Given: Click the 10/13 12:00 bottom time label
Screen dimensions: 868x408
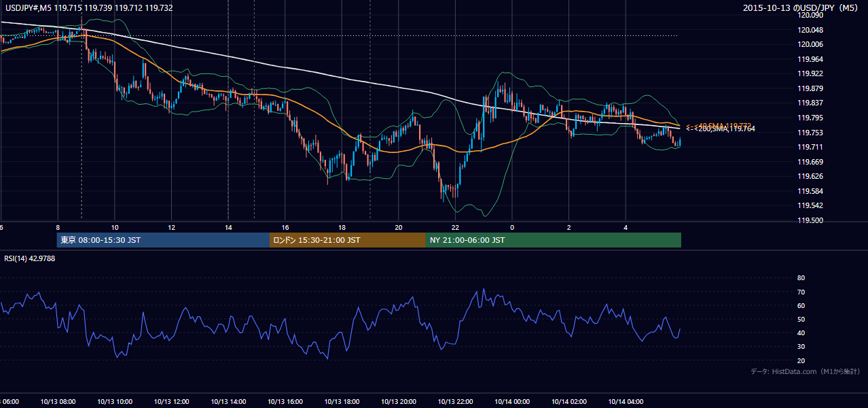Looking at the screenshot, I should [171, 402].
